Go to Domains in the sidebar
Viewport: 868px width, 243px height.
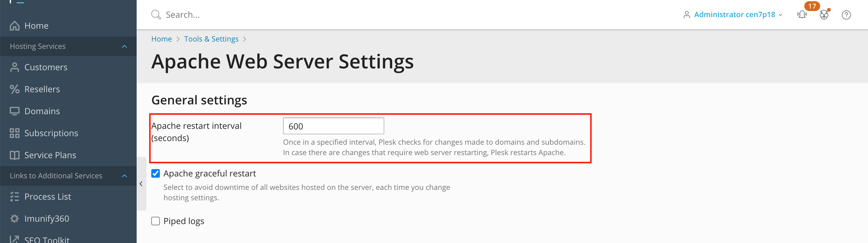pyautogui.click(x=42, y=111)
